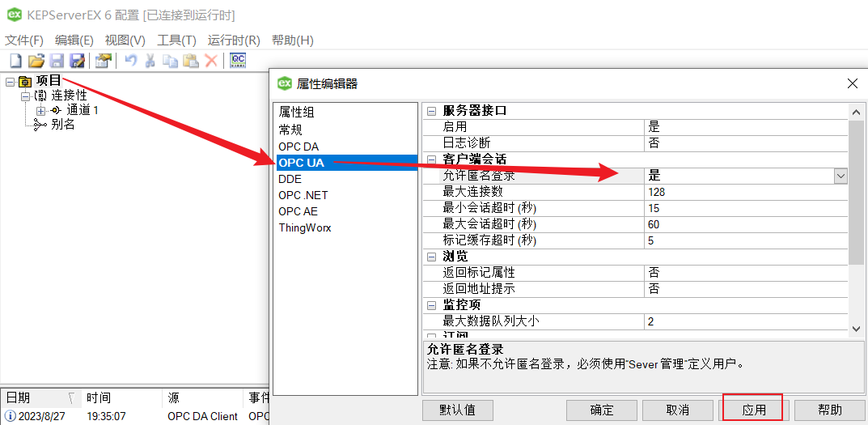Close the 属性编辑器 dialog
Image resolution: width=868 pixels, height=425 pixels.
coord(853,83)
